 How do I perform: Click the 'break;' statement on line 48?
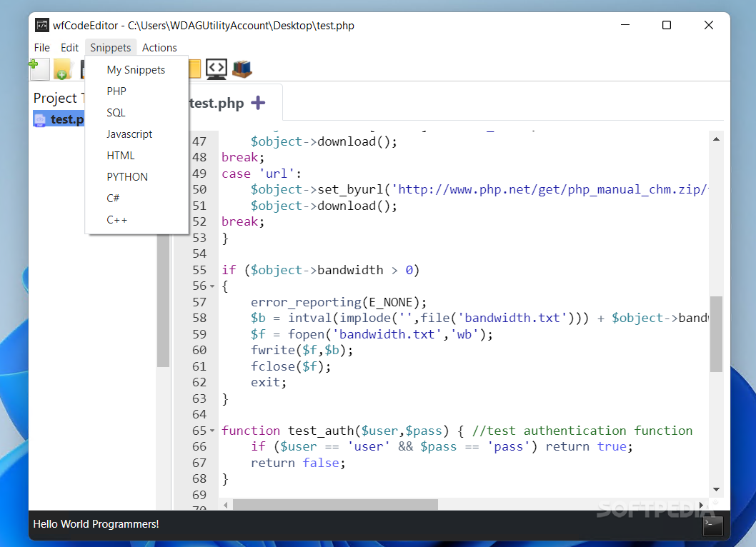(x=243, y=158)
